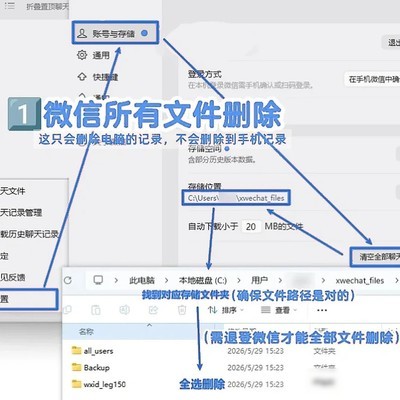Expand the chevron after 本地磁盘 (C:)
The image size is (400, 400).
[239, 281]
